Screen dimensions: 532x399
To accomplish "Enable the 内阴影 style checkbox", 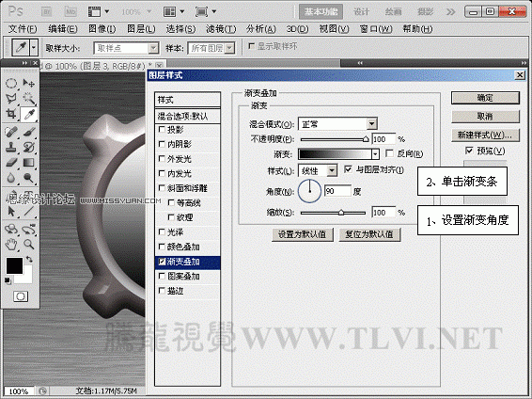I will [162, 144].
